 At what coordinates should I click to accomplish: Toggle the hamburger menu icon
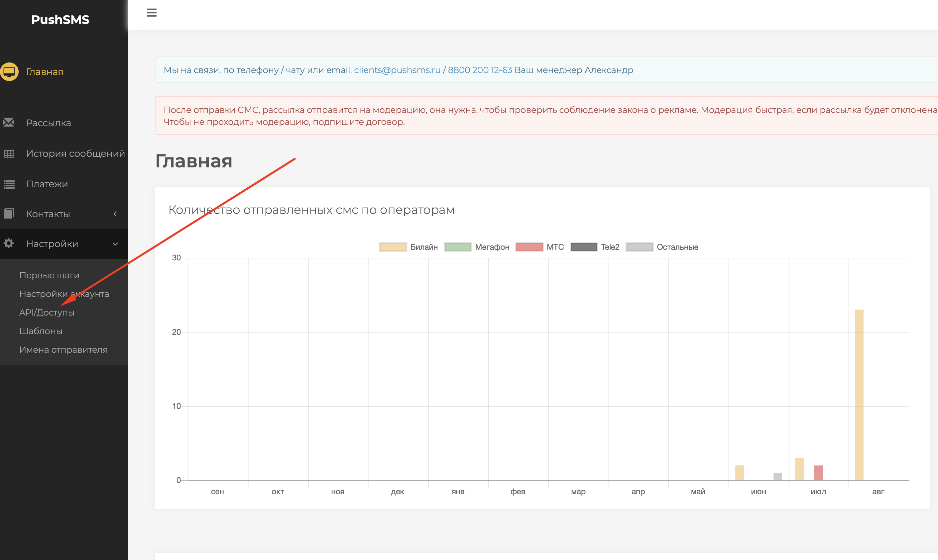[152, 12]
